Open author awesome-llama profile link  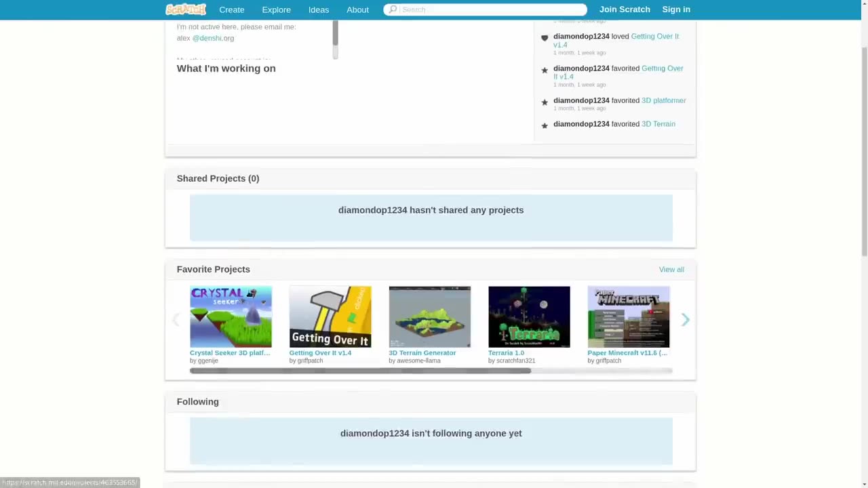[418, 361]
